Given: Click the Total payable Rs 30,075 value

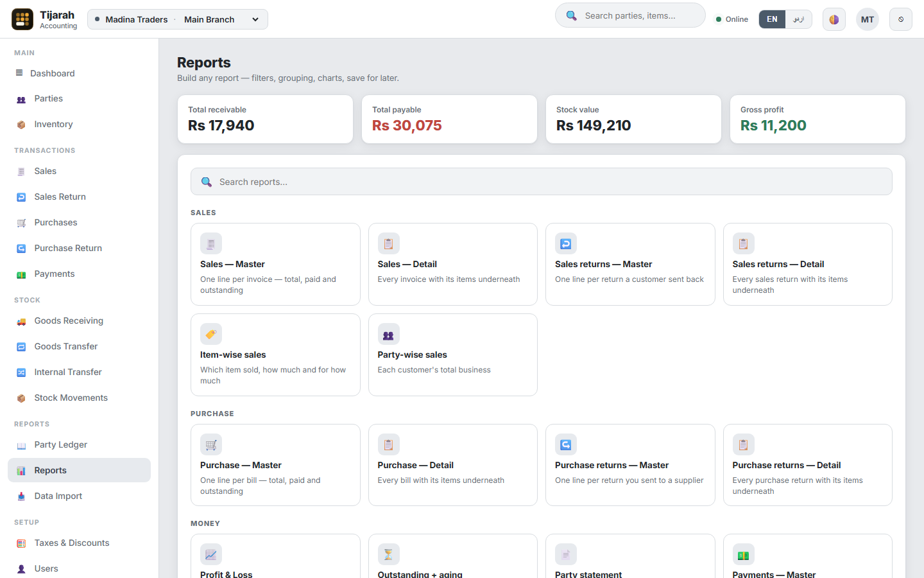Looking at the screenshot, I should tap(407, 125).
